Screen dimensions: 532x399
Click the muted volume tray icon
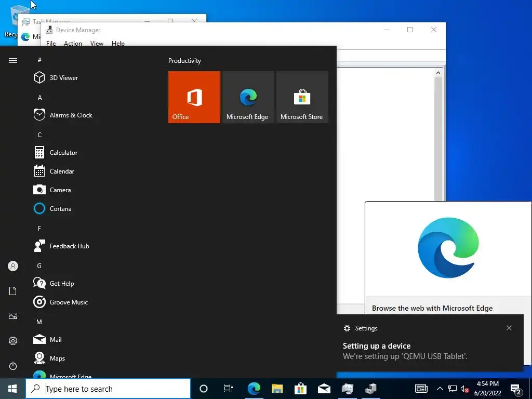pos(464,389)
